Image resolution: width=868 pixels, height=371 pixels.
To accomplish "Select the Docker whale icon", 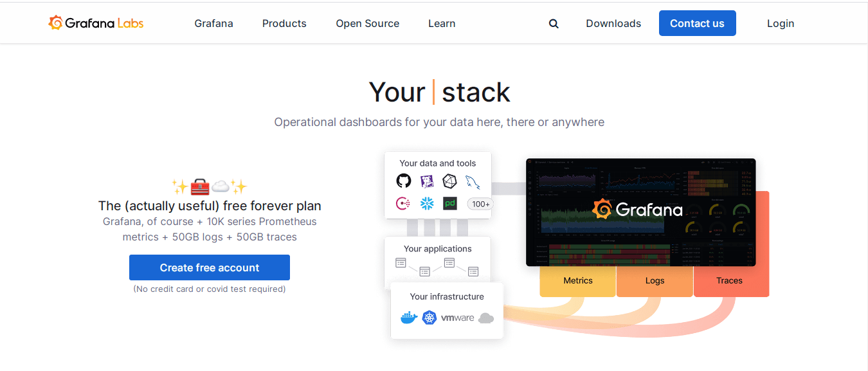I will click(408, 317).
